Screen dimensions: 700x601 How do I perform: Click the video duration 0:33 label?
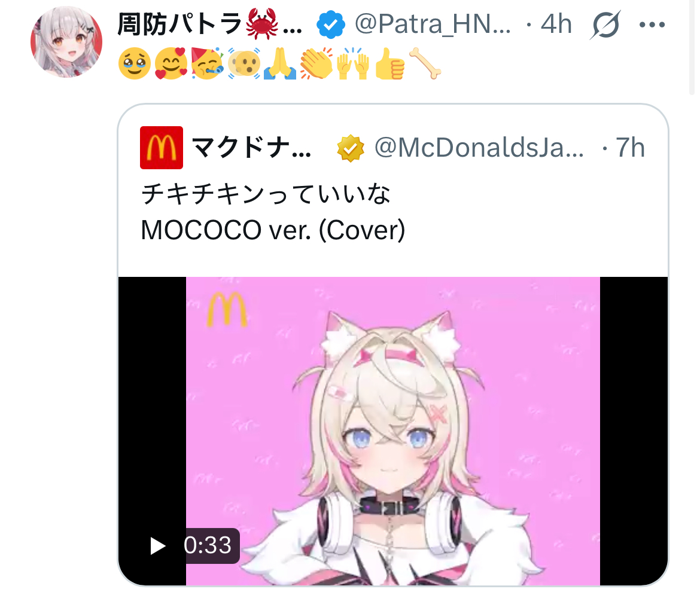208,545
